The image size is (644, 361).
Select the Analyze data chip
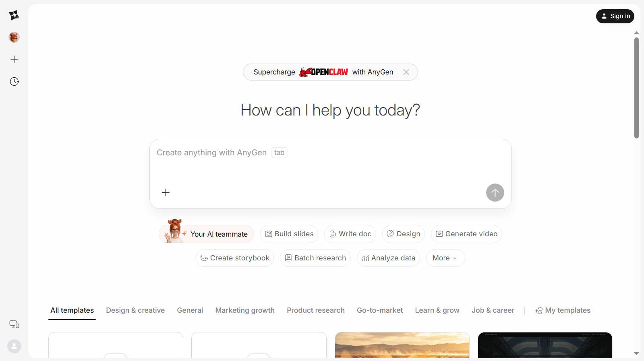388,258
